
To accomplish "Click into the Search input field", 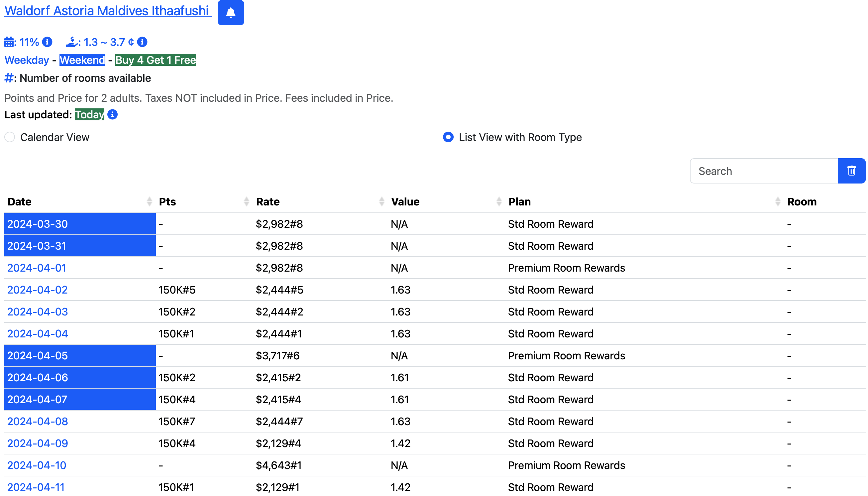I will pos(763,171).
